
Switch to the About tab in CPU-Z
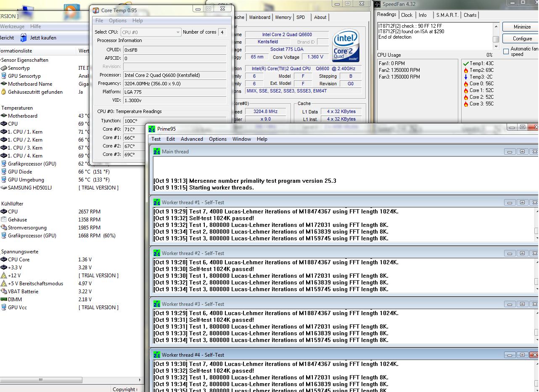point(320,17)
